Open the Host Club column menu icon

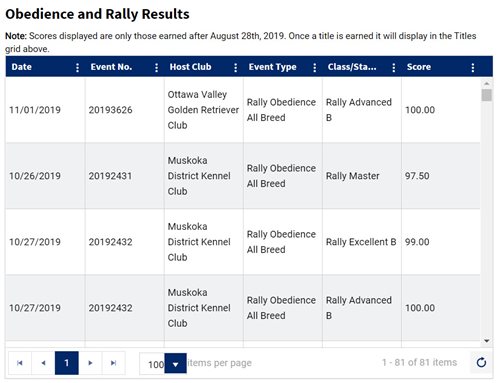coord(235,68)
